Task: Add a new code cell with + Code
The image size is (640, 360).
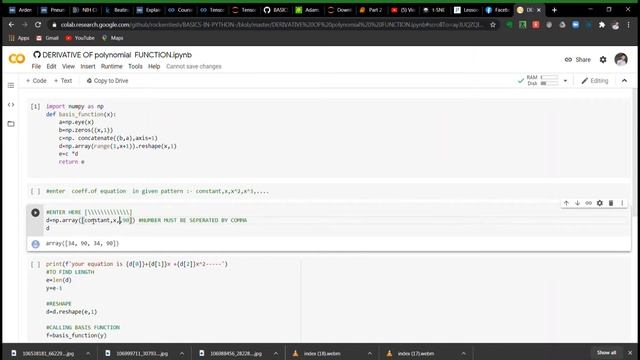Action: tap(36, 81)
